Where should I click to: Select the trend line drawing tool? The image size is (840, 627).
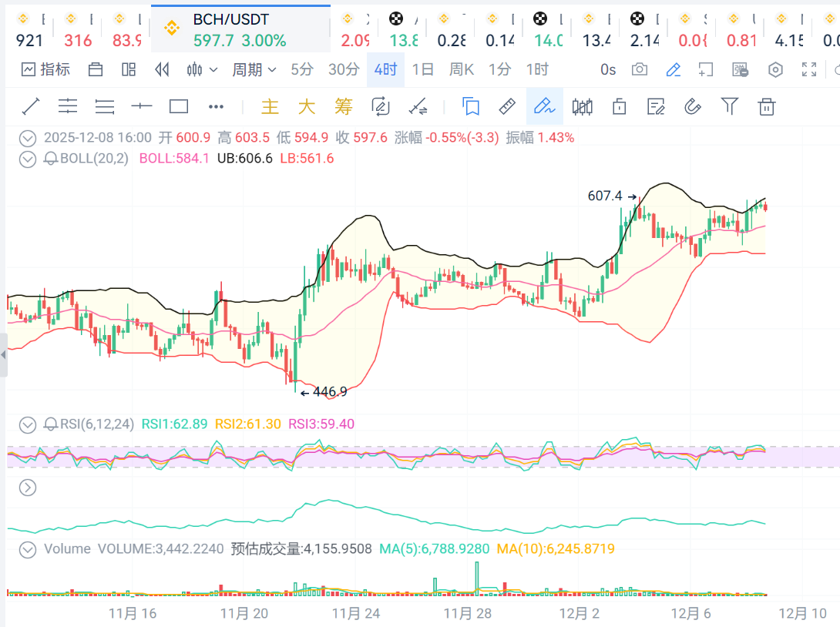[x=31, y=106]
